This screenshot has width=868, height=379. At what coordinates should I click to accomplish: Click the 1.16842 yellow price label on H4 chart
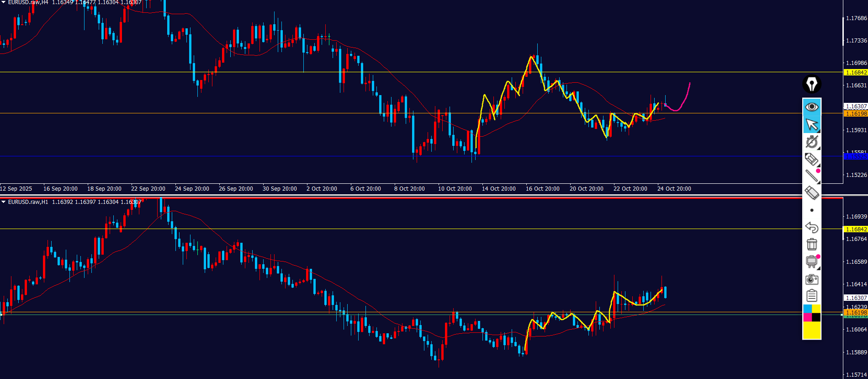(856, 73)
